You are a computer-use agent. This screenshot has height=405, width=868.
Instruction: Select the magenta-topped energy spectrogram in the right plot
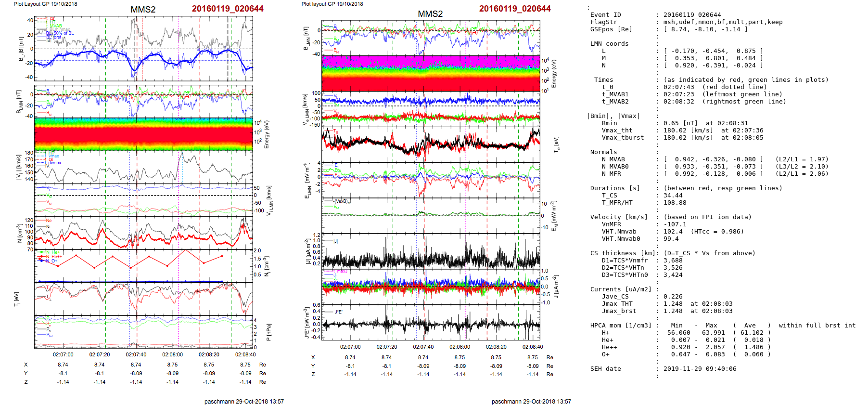[431, 73]
